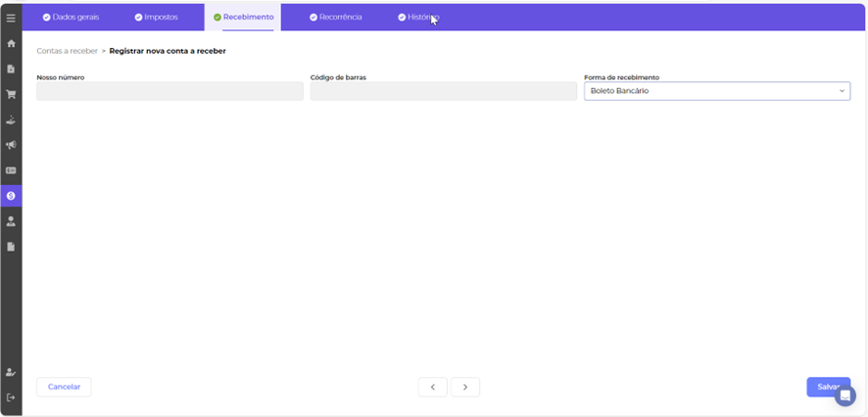
Task: Switch to the Histórico tab
Action: [x=418, y=18]
